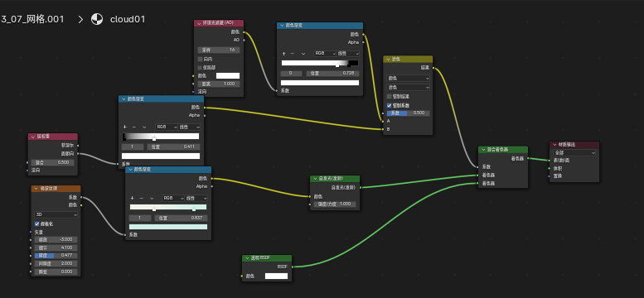This screenshot has width=644, height=298.
Task: Enable the Inside checkbox in AO node
Action: point(200,59)
